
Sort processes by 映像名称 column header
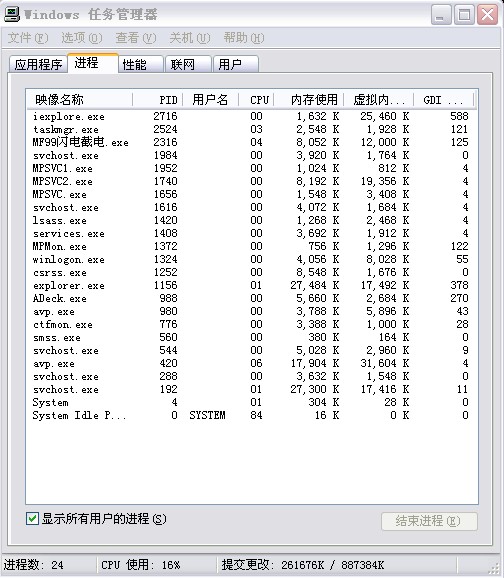point(80,100)
